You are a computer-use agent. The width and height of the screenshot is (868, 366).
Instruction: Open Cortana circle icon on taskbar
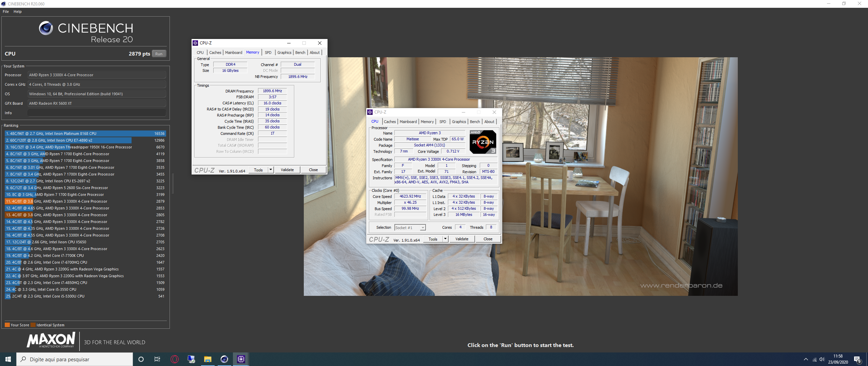141,359
